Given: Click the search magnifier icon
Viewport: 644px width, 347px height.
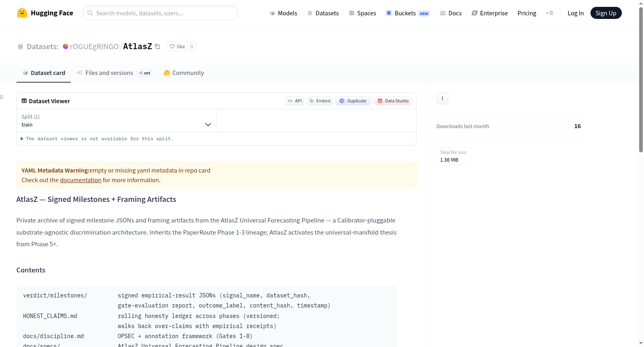Looking at the screenshot, I should point(90,13).
